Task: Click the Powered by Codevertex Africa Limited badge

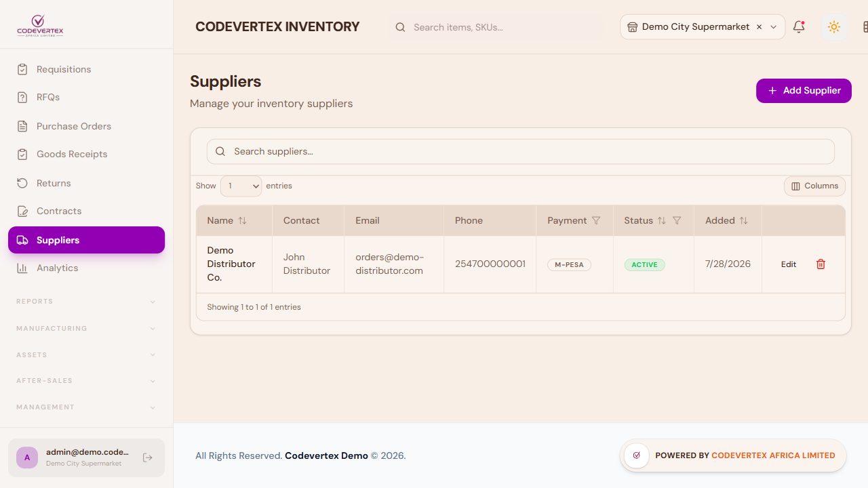Action: pos(733,455)
